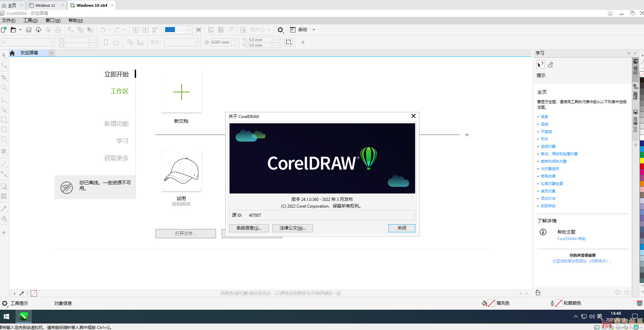Select the Text tool in toolbox
Image resolution: width=644 pixels, height=330 pixels.
(x=4, y=152)
